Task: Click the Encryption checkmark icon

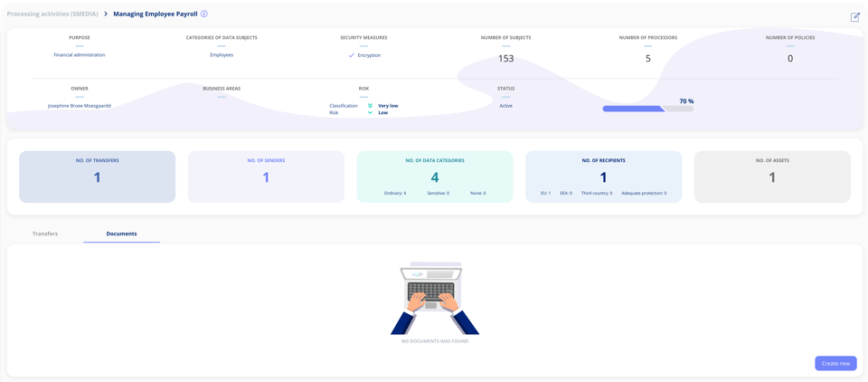Action: point(352,55)
